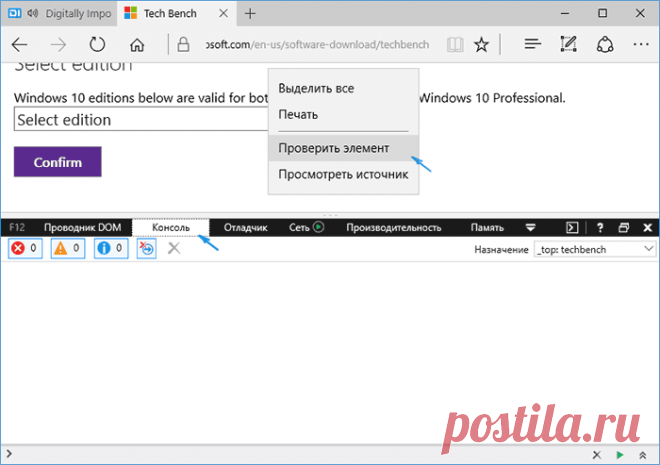Open the More actions ellipsis menu
Image resolution: width=660 pixels, height=465 pixels.
tap(641, 44)
